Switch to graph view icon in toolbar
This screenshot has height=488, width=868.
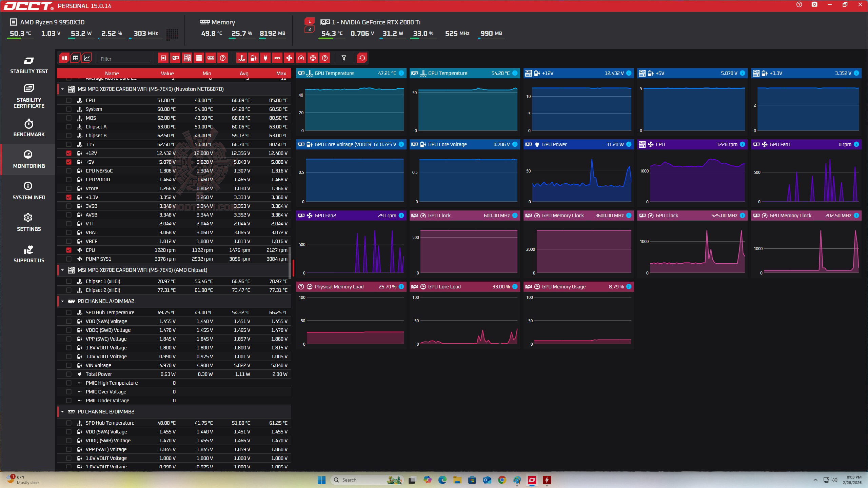point(87,58)
